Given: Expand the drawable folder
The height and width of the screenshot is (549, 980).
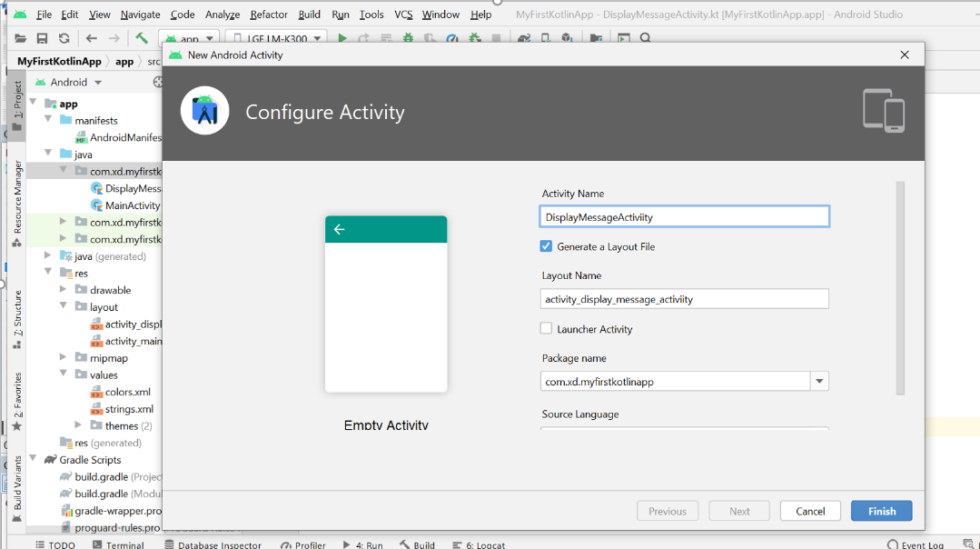Looking at the screenshot, I should coord(64,290).
